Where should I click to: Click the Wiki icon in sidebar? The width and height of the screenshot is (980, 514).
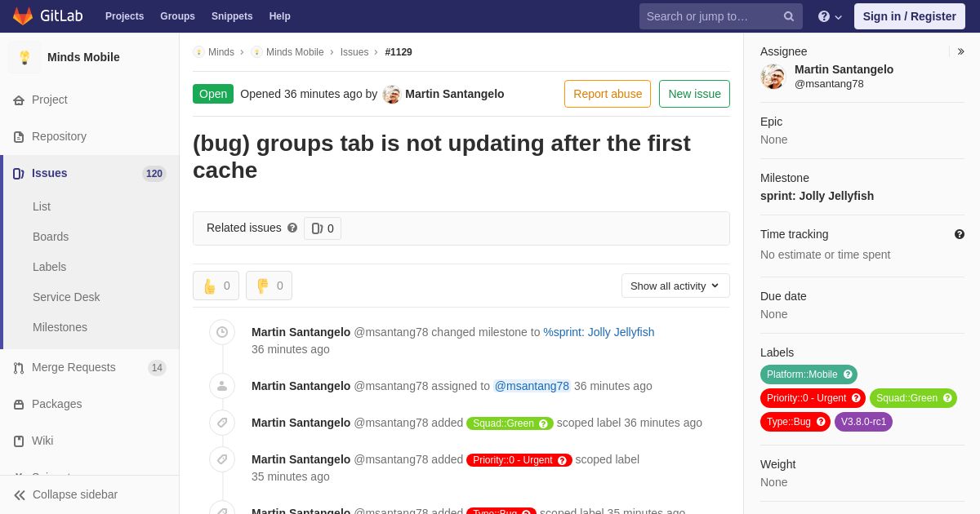[19, 441]
